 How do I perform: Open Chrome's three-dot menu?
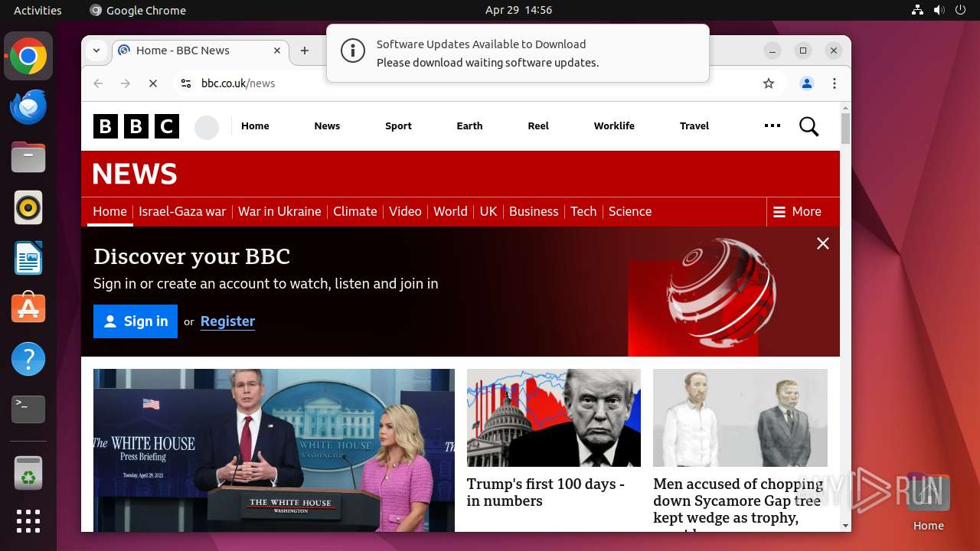coord(835,83)
